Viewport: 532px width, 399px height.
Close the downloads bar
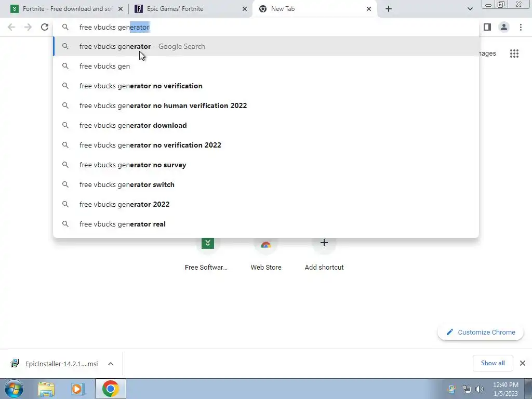tap(523, 363)
